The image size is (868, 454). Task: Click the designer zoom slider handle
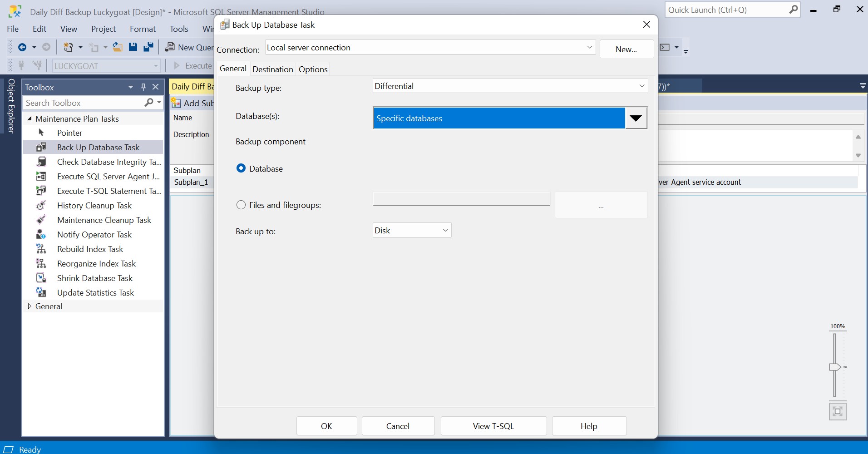(x=834, y=367)
